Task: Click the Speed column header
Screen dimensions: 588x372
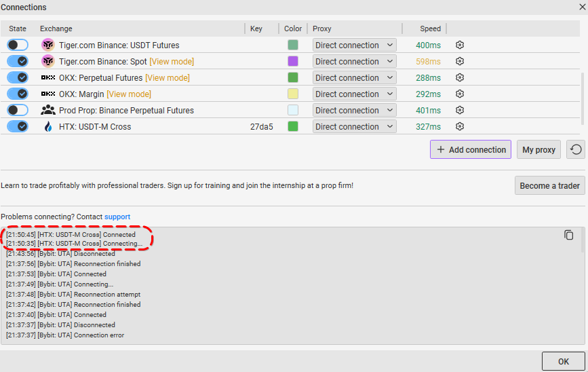Action: (x=430, y=29)
